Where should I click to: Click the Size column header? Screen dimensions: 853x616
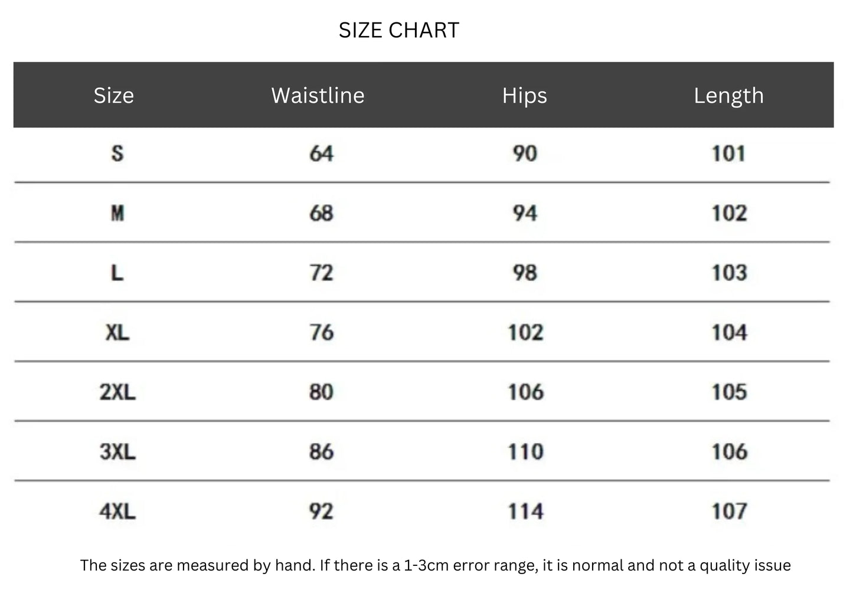pyautogui.click(x=114, y=96)
